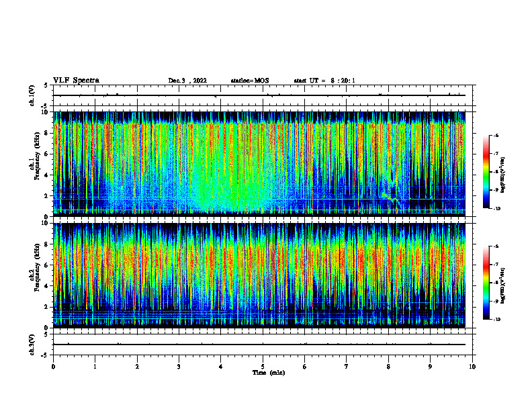Click the 'ch.1(V)' waveform axis label
532x411 pixels.
[32, 95]
